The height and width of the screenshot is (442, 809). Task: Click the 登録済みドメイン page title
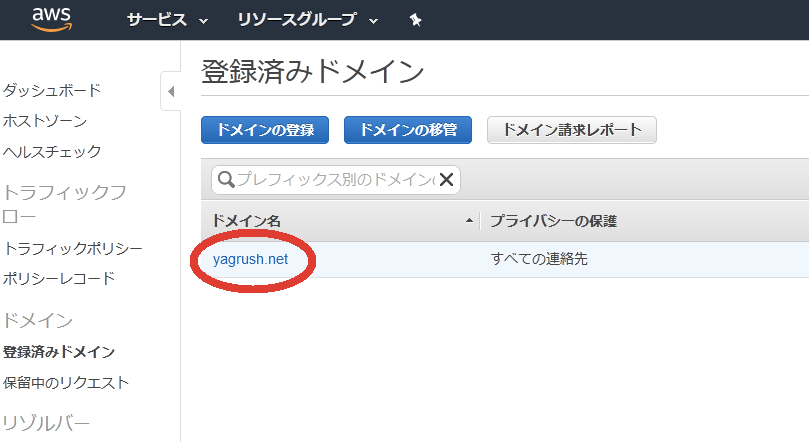[x=313, y=71]
